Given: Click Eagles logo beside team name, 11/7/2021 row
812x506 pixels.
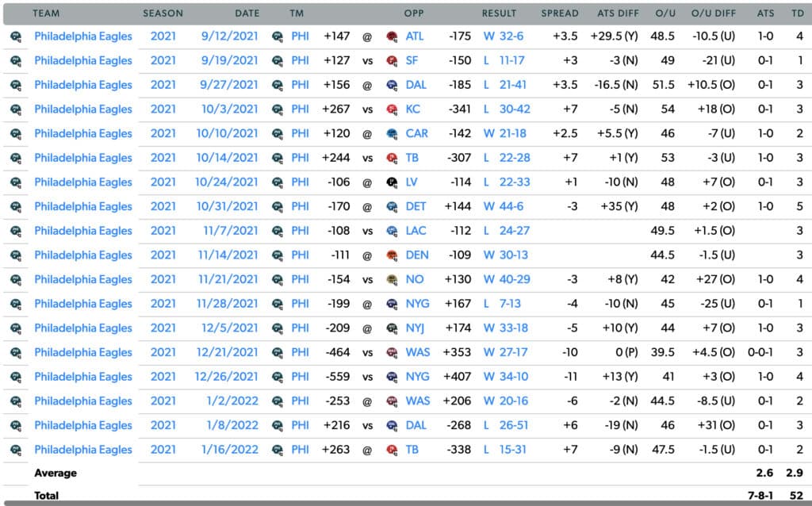Looking at the screenshot, I should click(16, 231).
